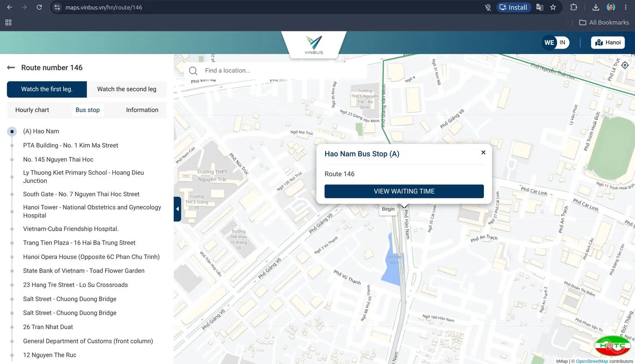Locate my position with the GPS icon
Screen dimensions: 635x364
(625, 65)
